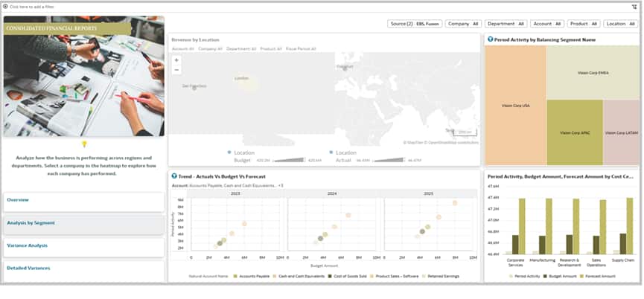Select Vision Corp USA treemap tile
This screenshot has width=644, height=299.
515,106
